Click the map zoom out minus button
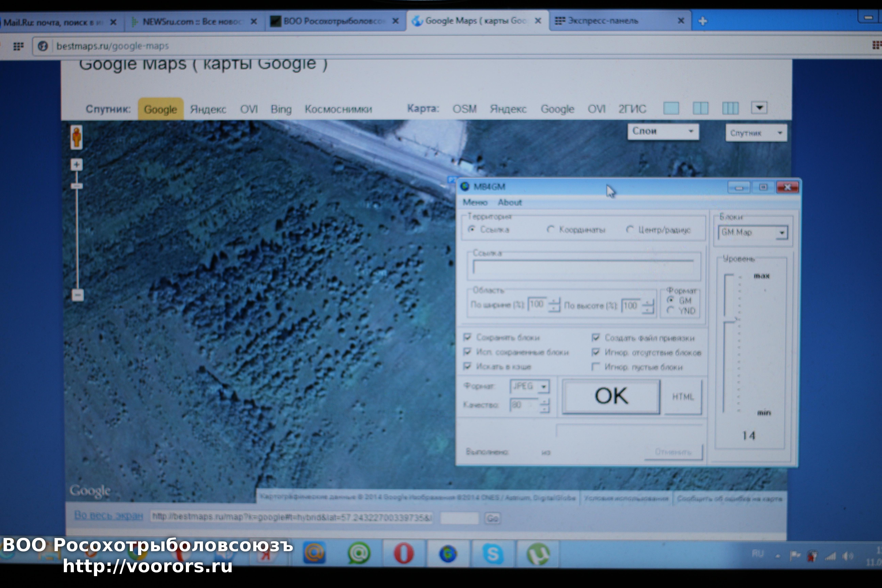This screenshot has height=588, width=882. pos(78,295)
